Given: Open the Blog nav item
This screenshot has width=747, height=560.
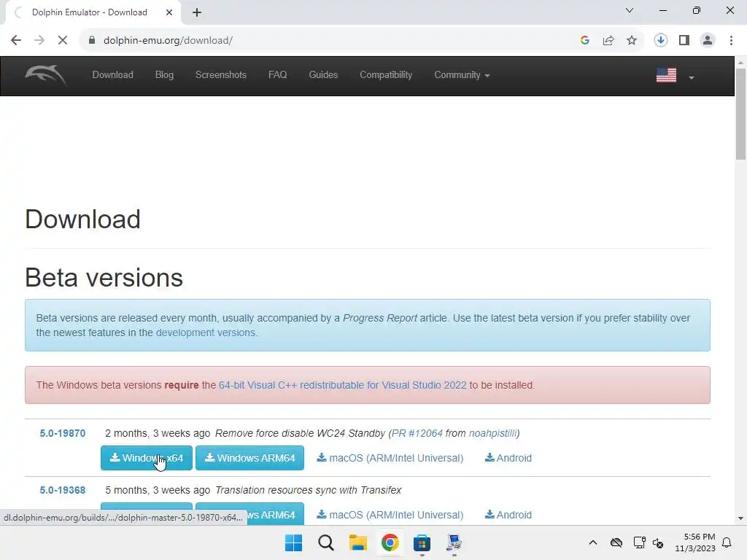Looking at the screenshot, I should (164, 75).
